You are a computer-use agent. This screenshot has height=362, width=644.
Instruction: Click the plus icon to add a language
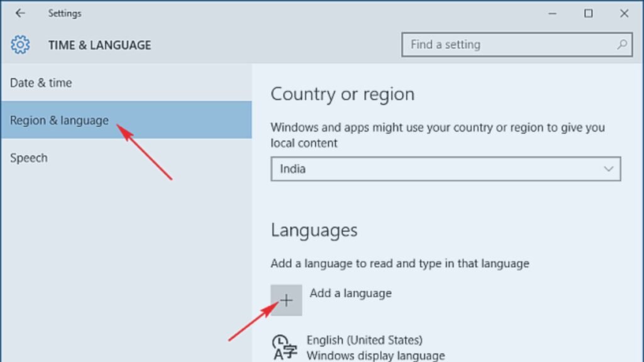point(287,300)
